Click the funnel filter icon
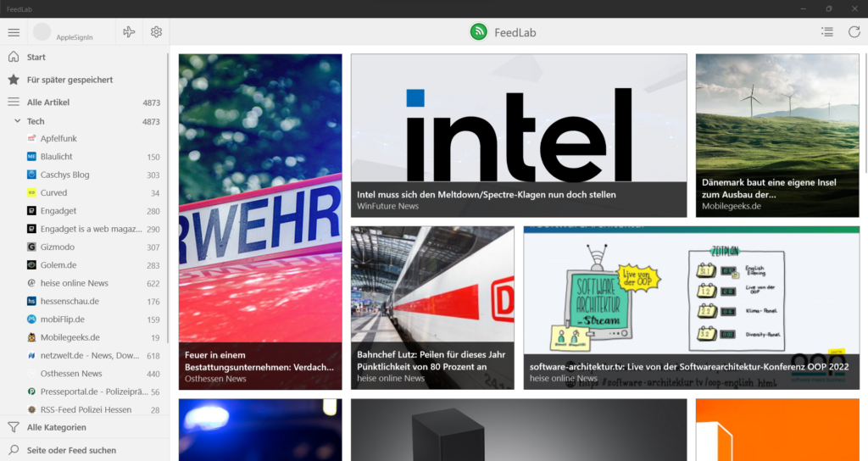Viewport: 868px width, 461px height. tap(14, 427)
